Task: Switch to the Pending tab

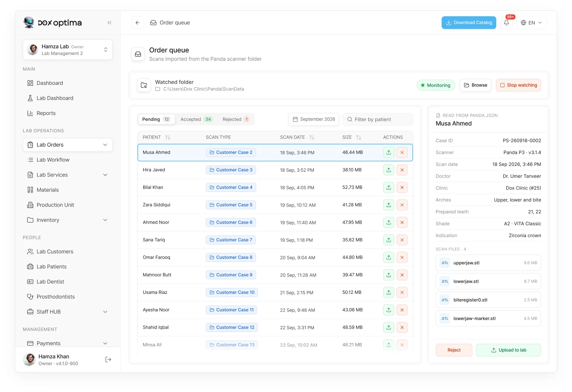Action: pyautogui.click(x=156, y=119)
